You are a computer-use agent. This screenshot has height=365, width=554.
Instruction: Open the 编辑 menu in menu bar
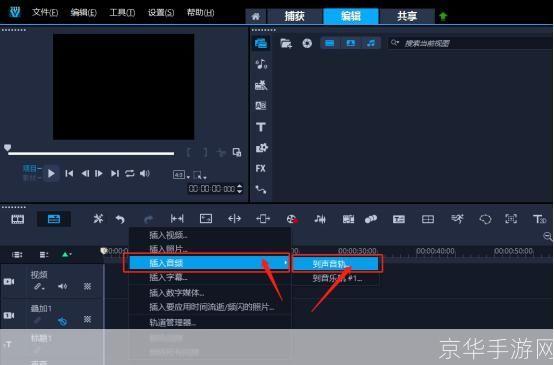point(83,13)
